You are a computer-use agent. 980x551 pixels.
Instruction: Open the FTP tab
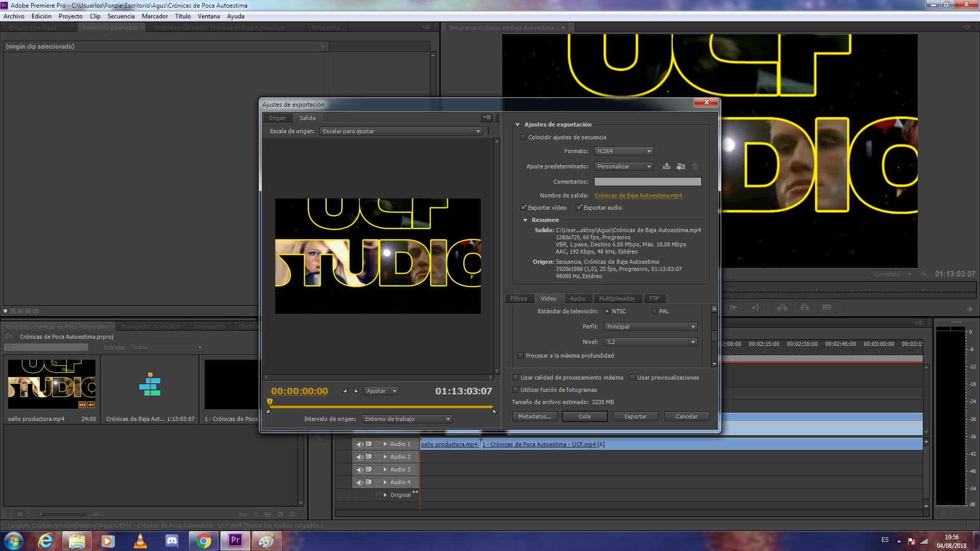(x=654, y=298)
